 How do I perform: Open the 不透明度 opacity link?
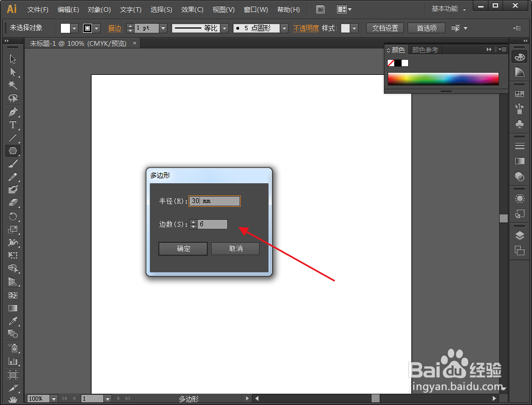click(306, 28)
